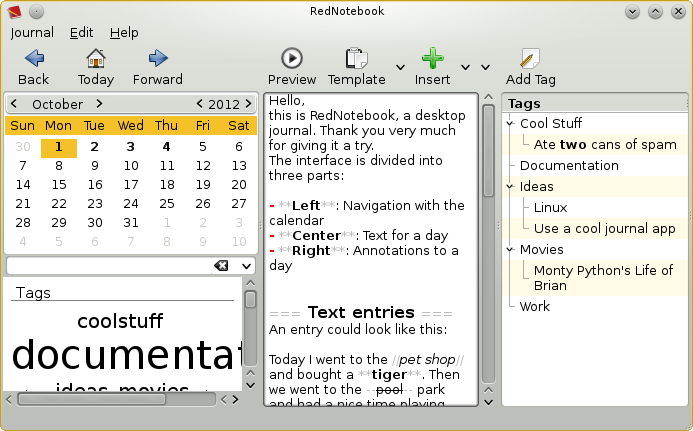Click the tag cloud scroll-left arrow
Image resolution: width=693 pixels, height=431 pixels.
tap(9, 400)
